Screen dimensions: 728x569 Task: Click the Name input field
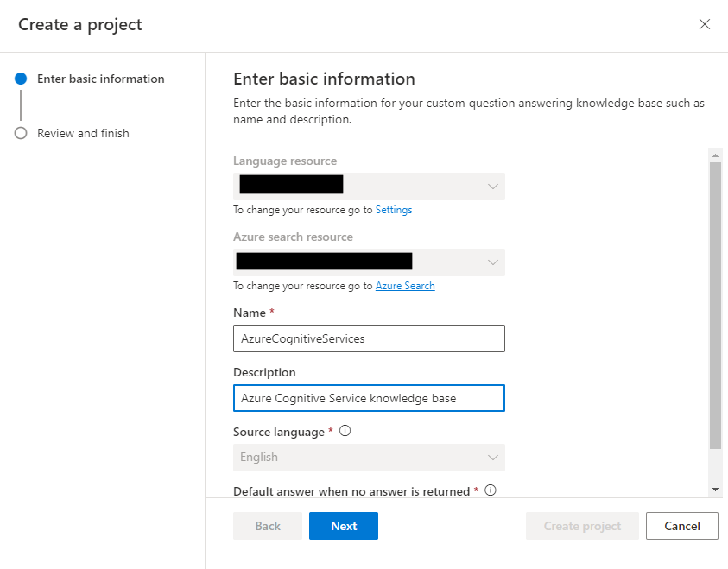[x=369, y=338]
